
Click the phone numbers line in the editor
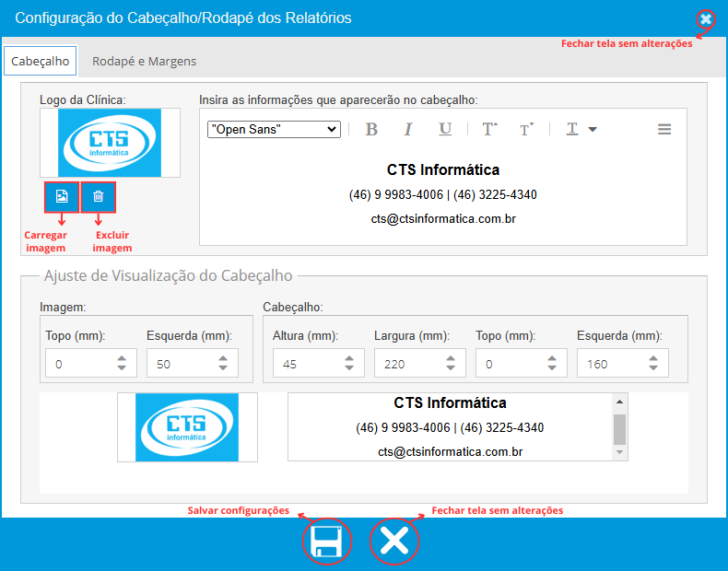[443, 195]
